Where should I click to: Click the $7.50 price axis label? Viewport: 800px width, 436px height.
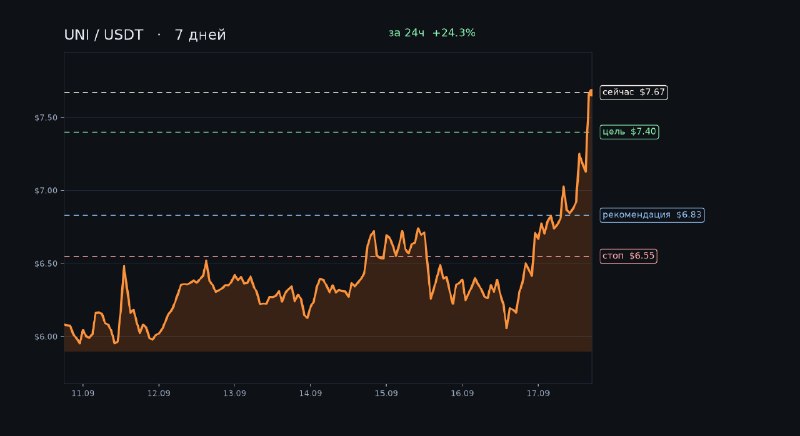tap(46, 118)
